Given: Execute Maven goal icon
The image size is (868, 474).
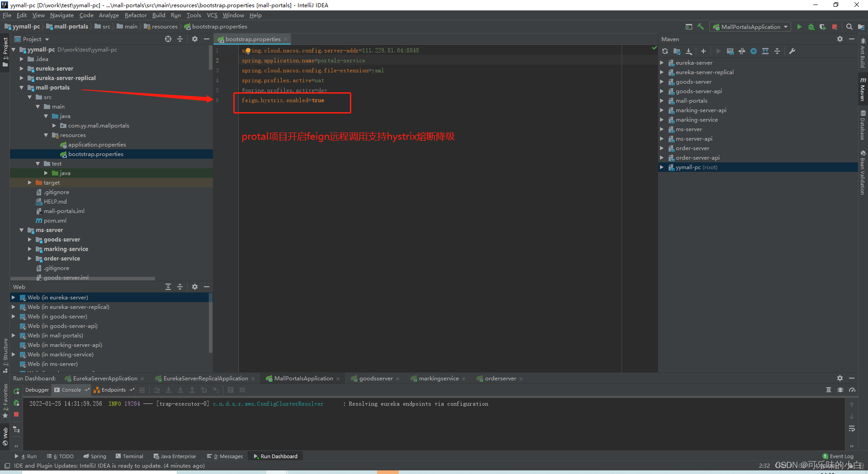Looking at the screenshot, I should tap(730, 51).
